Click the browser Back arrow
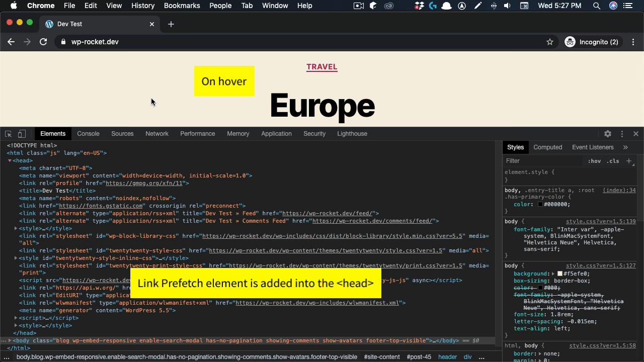644x362 pixels. click(11, 42)
